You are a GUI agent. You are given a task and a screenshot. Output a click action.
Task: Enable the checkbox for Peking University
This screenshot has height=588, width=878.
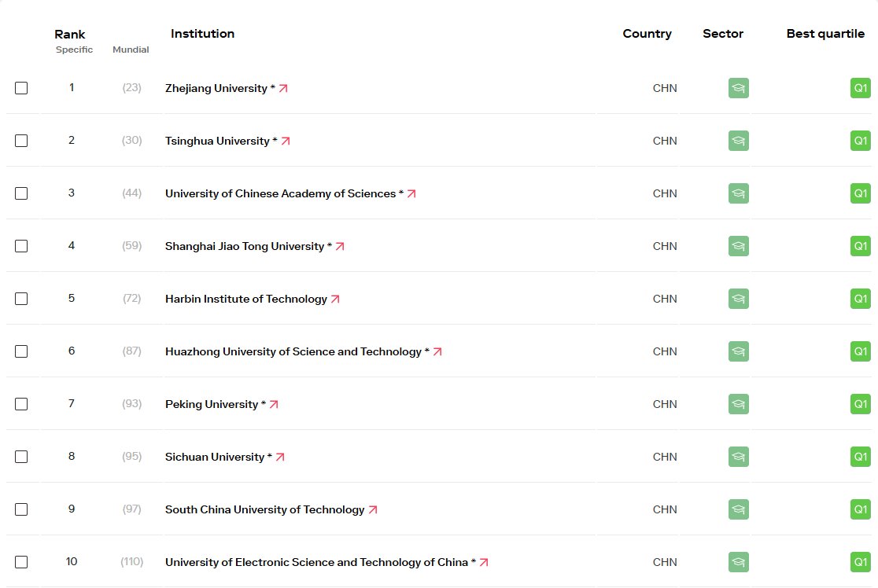[21, 403]
